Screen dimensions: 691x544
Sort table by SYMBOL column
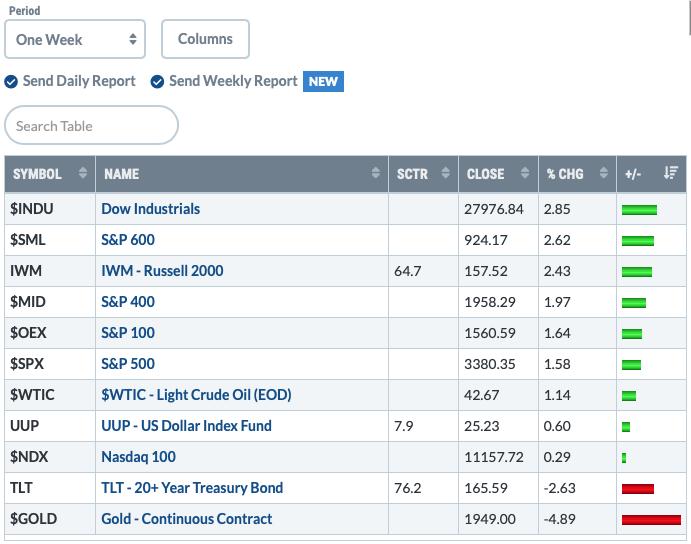coord(50,174)
